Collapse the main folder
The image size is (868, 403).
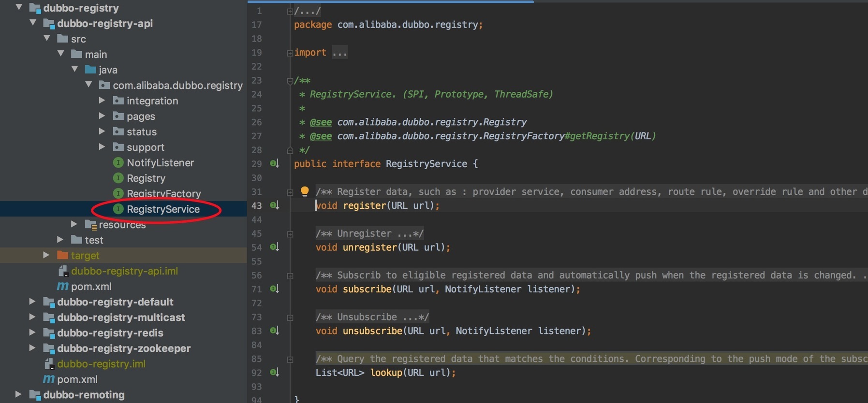(x=61, y=54)
